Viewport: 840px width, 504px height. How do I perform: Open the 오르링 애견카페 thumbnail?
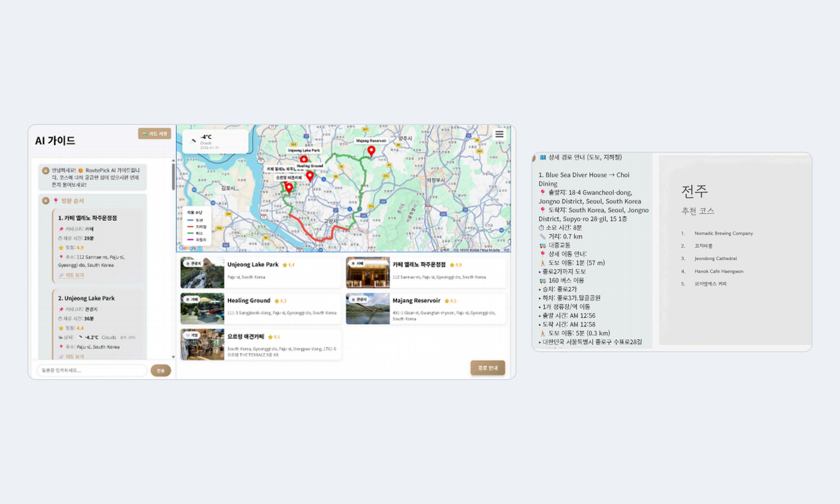(x=202, y=344)
